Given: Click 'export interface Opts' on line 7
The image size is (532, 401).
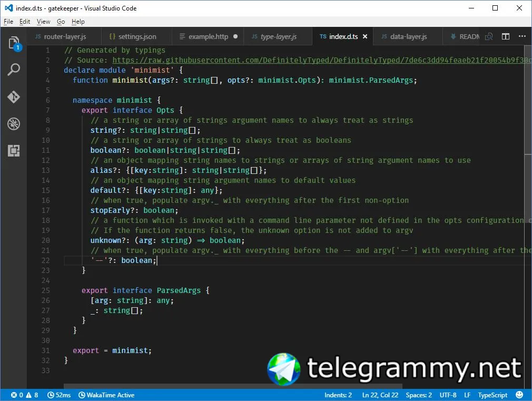Looking at the screenshot, I should (127, 110).
